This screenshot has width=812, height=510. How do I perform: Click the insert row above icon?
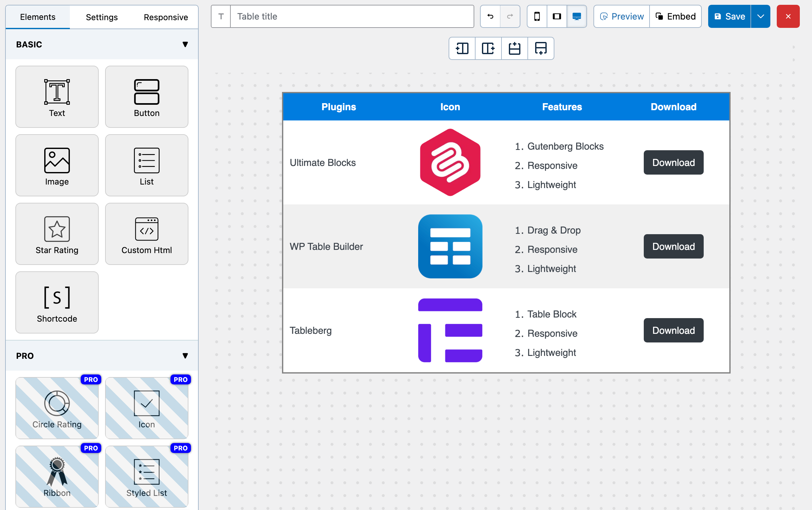tap(514, 49)
